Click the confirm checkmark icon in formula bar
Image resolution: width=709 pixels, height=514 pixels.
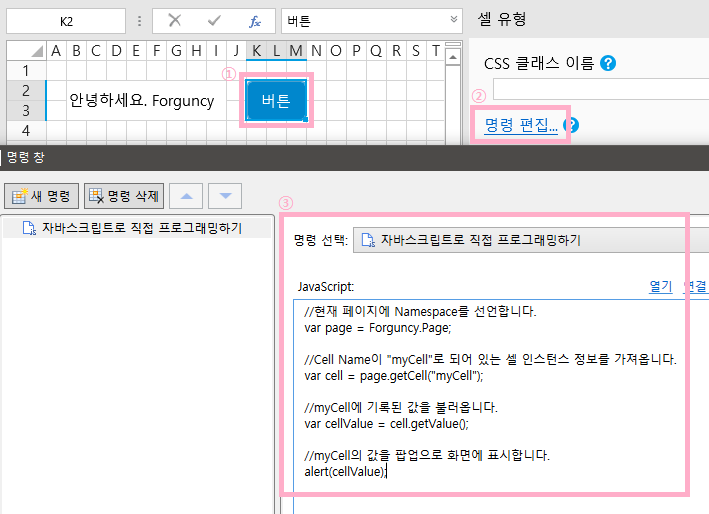(214, 20)
